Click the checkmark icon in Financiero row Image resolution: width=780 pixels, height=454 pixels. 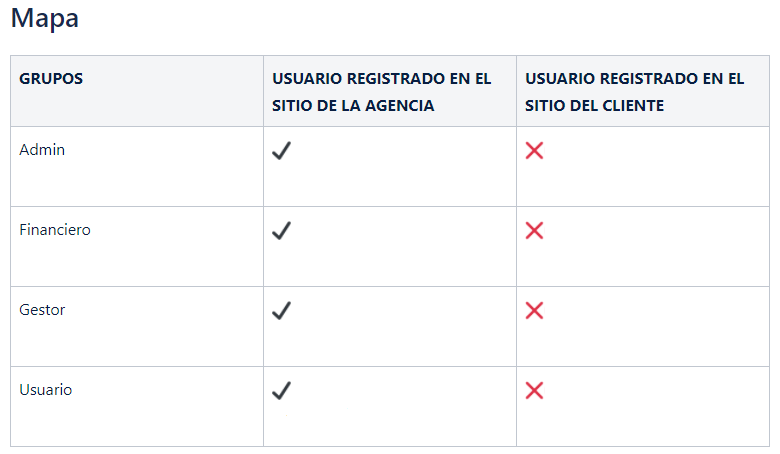pos(282,231)
